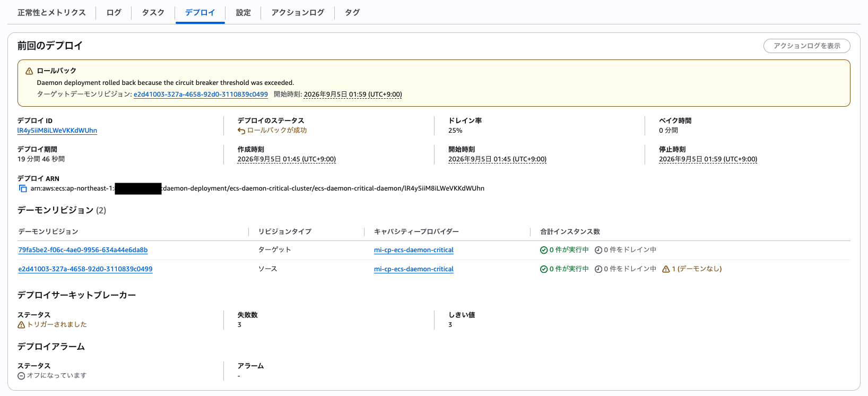Click the 合計インスタンス数 column header
This screenshot has height=396, width=868.
(570, 231)
